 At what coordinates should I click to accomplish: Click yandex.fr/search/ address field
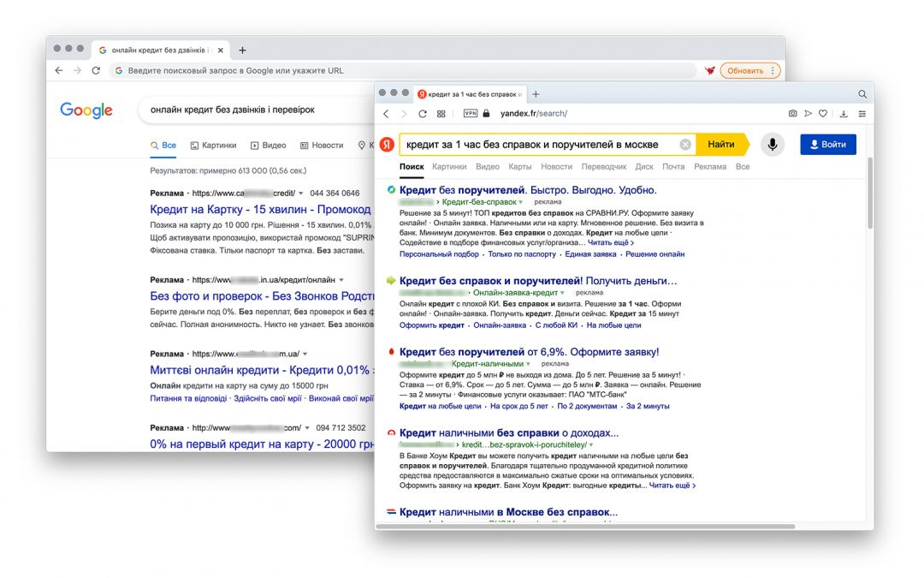(x=534, y=113)
